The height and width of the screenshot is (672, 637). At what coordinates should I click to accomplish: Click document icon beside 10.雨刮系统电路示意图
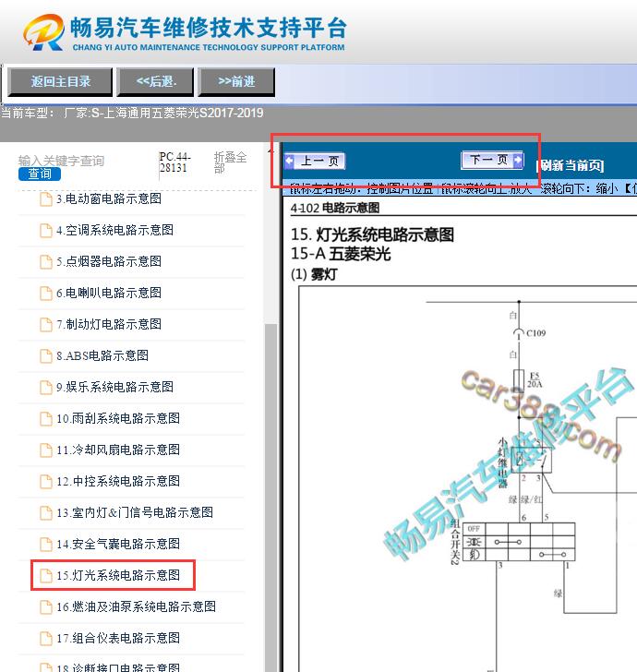coord(46,419)
